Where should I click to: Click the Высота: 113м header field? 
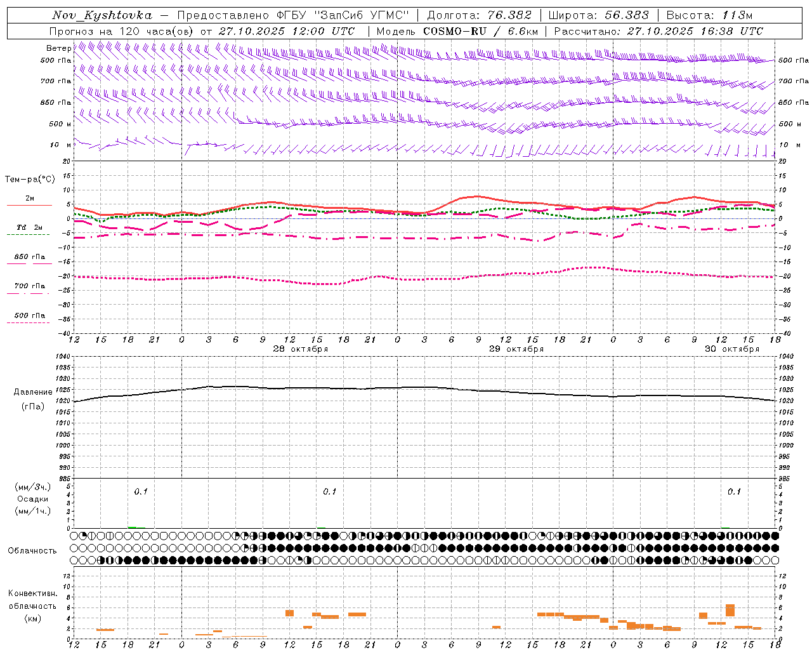coord(709,15)
